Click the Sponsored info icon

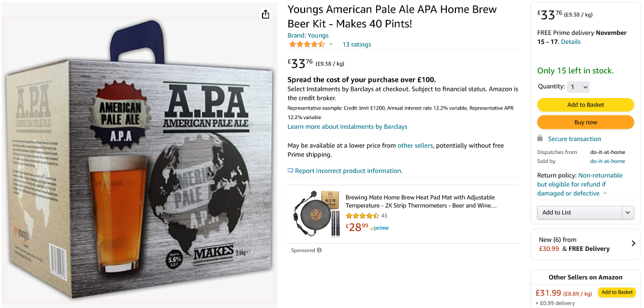coord(319,250)
